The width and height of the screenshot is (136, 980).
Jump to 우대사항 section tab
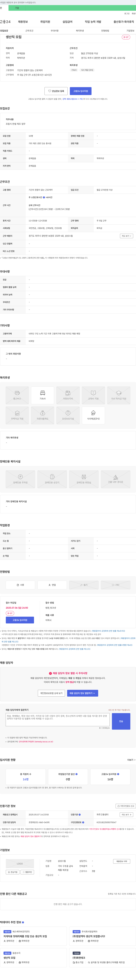(55, 31)
